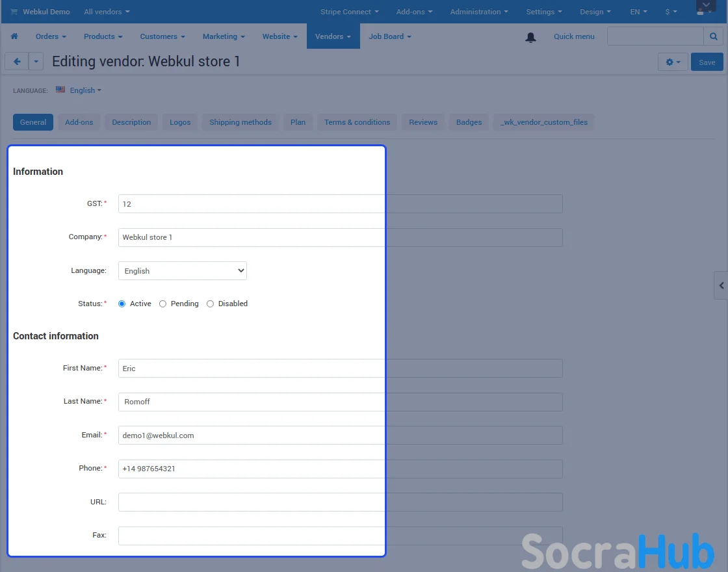Open the Administration dropdown menu
The width and height of the screenshot is (728, 572).
click(479, 12)
